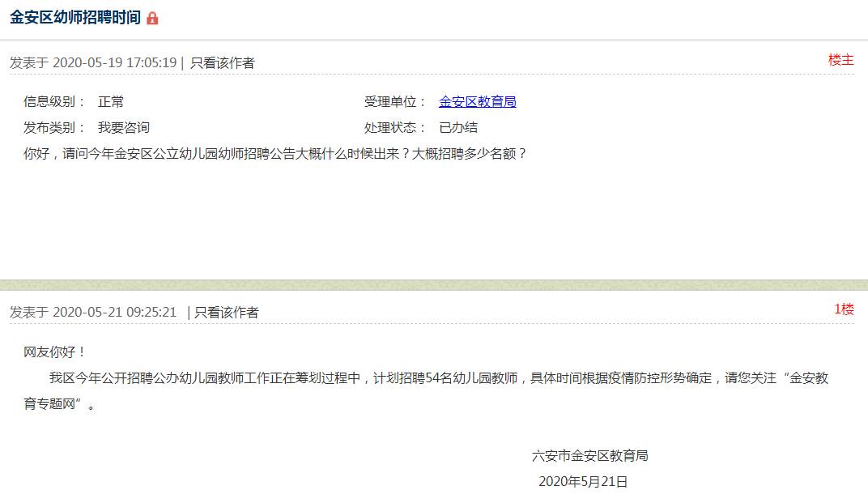The image size is (868, 503).
Task: Click the 1楼 floor label
Action: (844, 309)
